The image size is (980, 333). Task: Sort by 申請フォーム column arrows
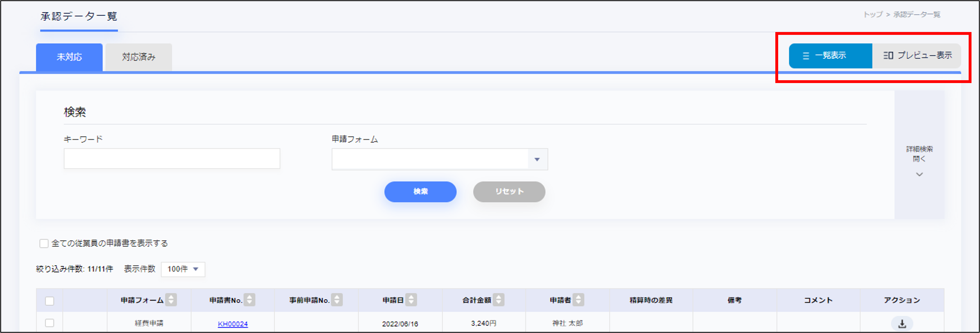171,300
